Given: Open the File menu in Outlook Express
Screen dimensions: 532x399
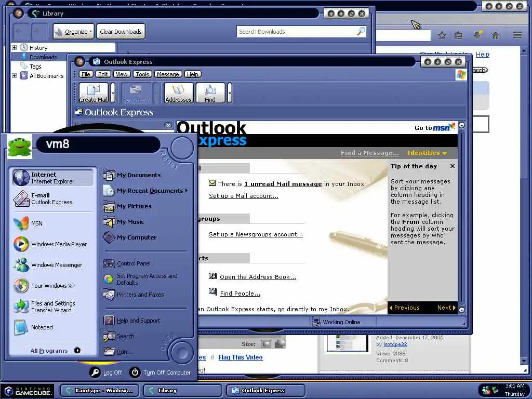Looking at the screenshot, I should tap(86, 74).
